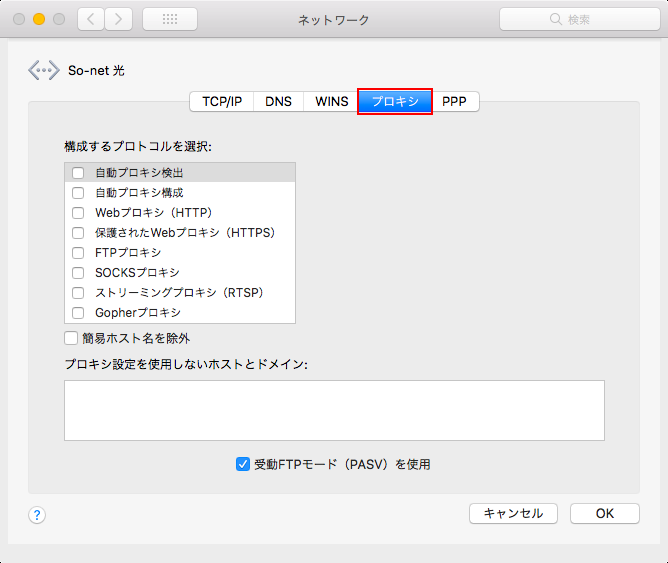Viewport: 668px width, 563px height.
Task: Enable the FTPプロキシ checkbox
Action: (x=78, y=253)
